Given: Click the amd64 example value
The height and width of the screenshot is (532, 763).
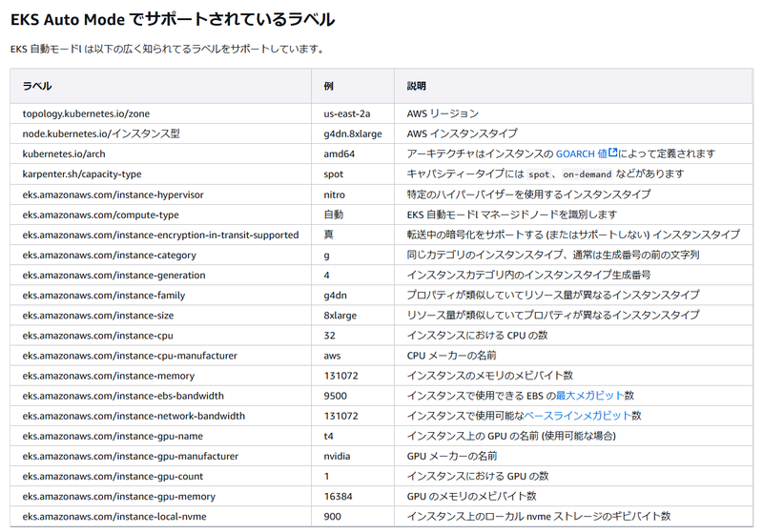Looking at the screenshot, I should coord(340,154).
